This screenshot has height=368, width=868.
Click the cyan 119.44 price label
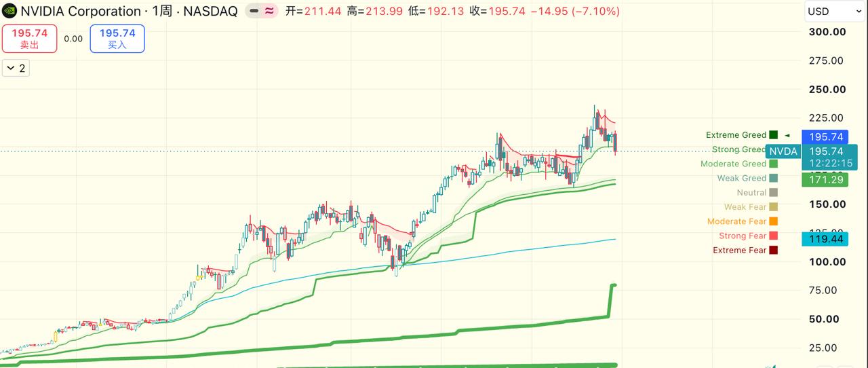(825, 239)
